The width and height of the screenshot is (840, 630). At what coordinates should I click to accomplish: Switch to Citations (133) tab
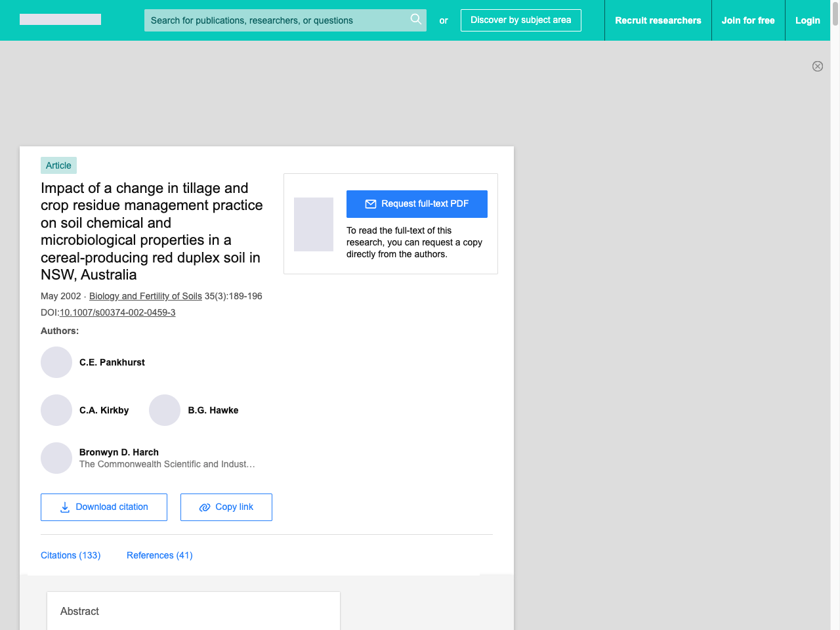[x=70, y=555]
